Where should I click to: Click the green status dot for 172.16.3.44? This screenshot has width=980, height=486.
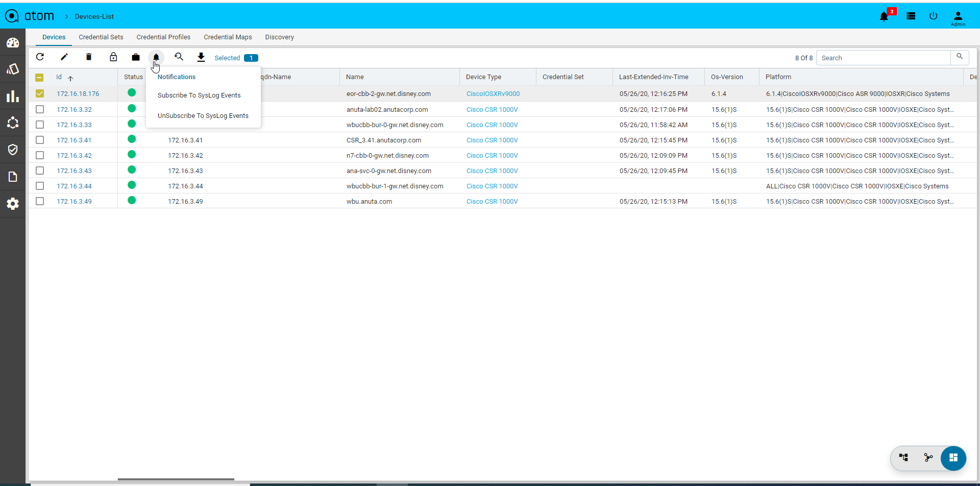pyautogui.click(x=132, y=185)
